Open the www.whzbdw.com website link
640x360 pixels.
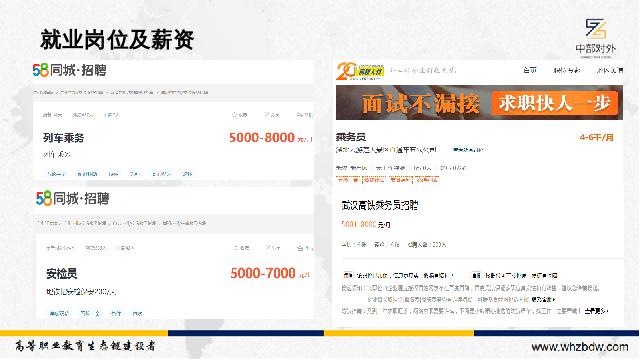pos(580,347)
